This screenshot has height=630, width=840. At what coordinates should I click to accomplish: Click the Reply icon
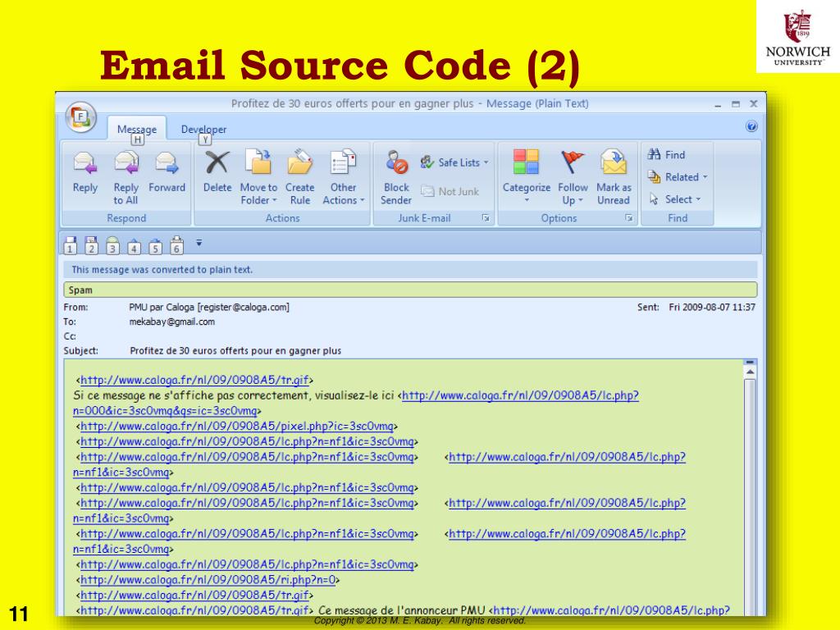85,163
